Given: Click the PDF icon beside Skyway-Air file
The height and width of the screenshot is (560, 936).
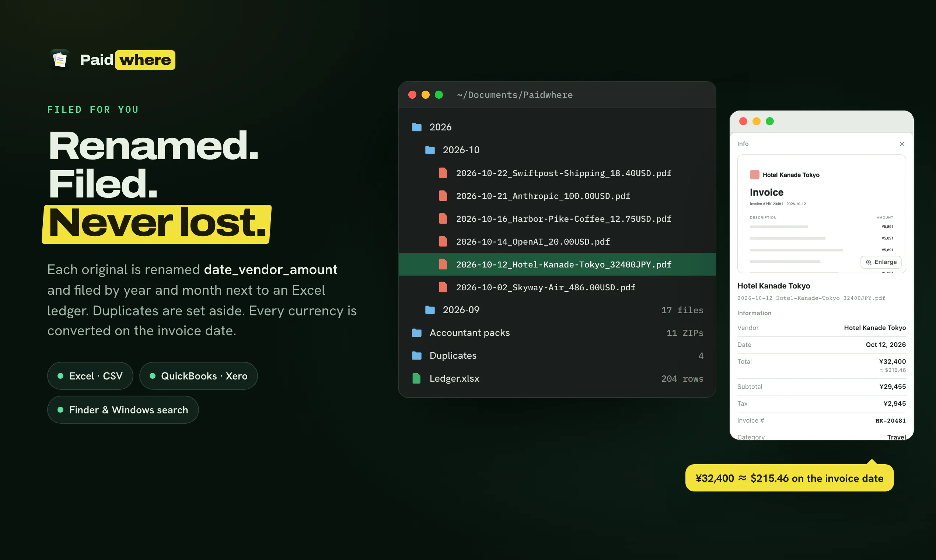Looking at the screenshot, I should pyautogui.click(x=443, y=287).
